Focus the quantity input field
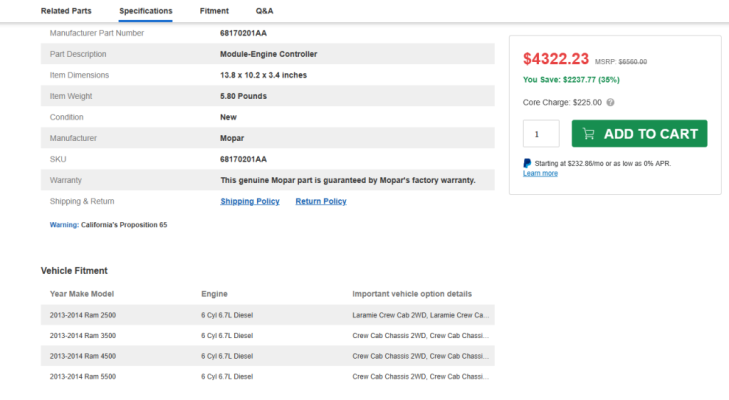Screen dimensions: 729x400 tap(541, 133)
